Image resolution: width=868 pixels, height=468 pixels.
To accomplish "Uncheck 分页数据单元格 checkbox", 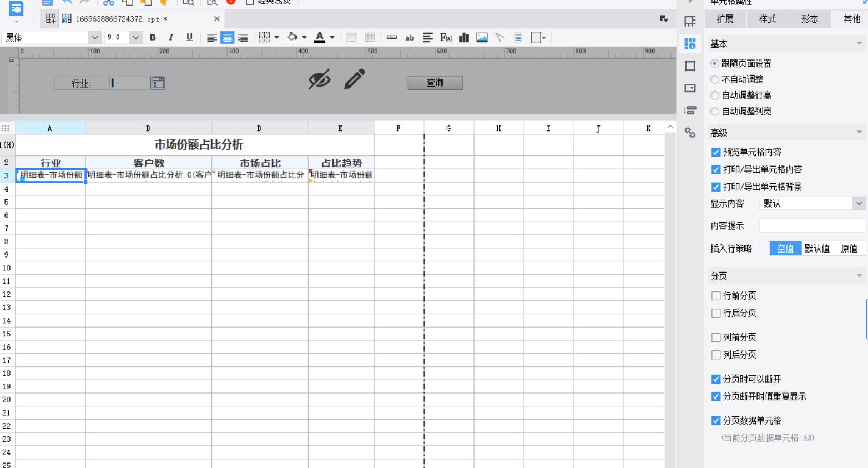I will click(x=716, y=421).
